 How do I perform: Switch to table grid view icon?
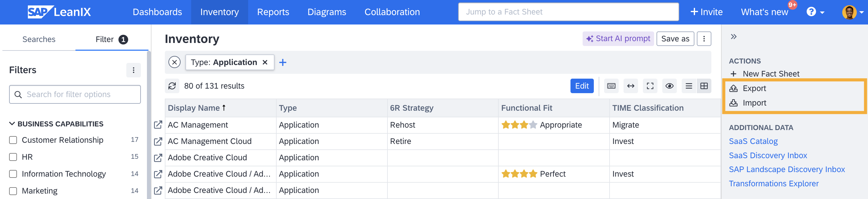[704, 86]
